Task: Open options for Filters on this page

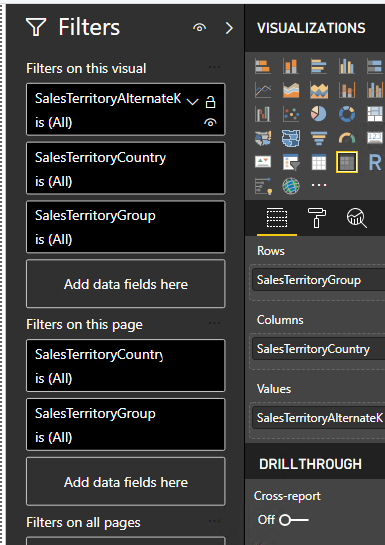Action: click(x=214, y=323)
